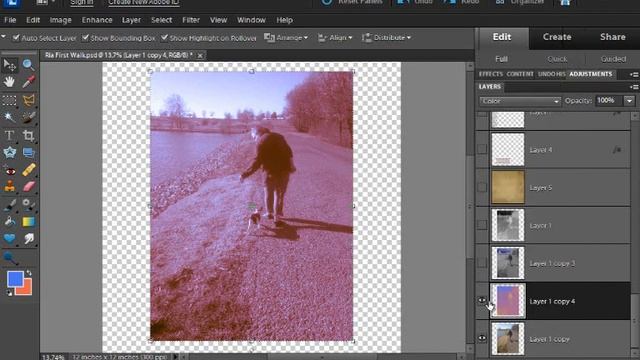Select the Clone Stamp tool
640x360 pixels.
pyautogui.click(x=9, y=187)
